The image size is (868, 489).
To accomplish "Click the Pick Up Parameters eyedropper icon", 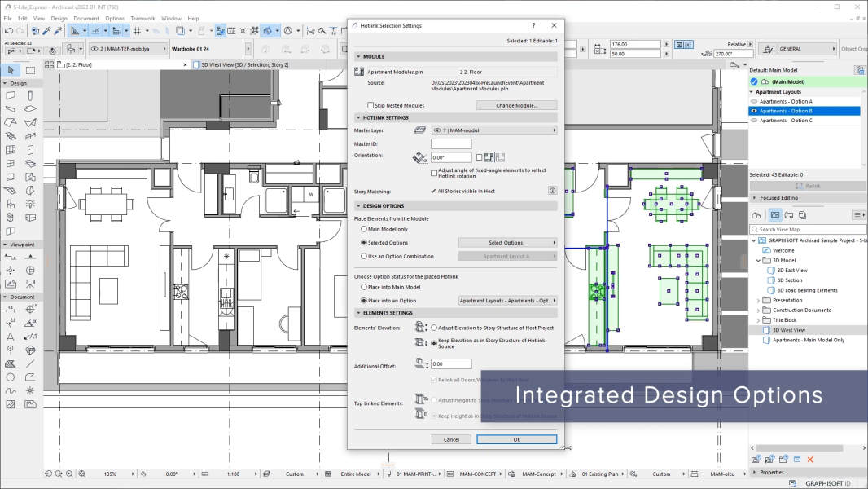I will (47, 31).
